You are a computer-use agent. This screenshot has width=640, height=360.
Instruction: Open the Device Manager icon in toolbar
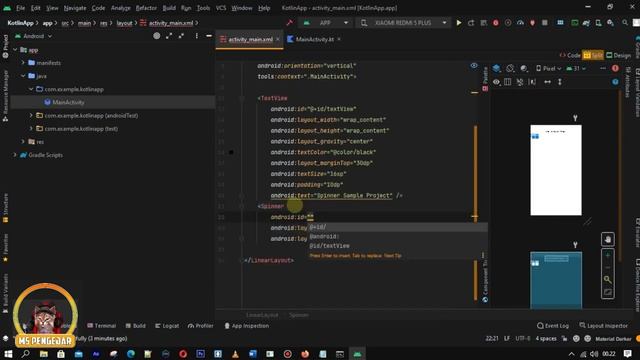598,23
